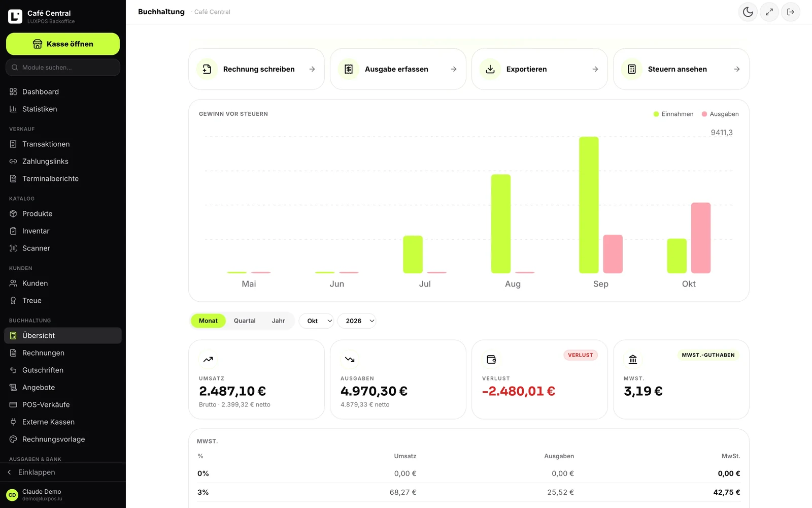Open Externe Kassen page
The height and width of the screenshot is (508, 812).
[63, 422]
